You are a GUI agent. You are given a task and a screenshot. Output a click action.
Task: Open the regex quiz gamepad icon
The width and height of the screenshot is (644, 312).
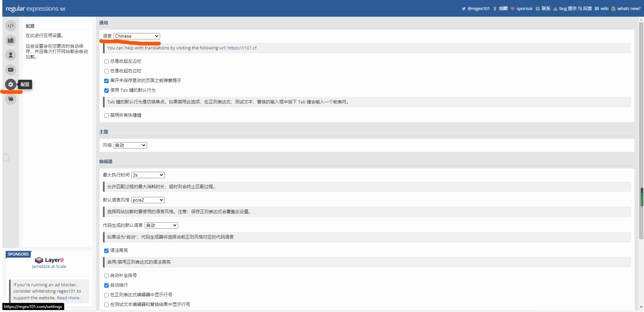coord(11,70)
